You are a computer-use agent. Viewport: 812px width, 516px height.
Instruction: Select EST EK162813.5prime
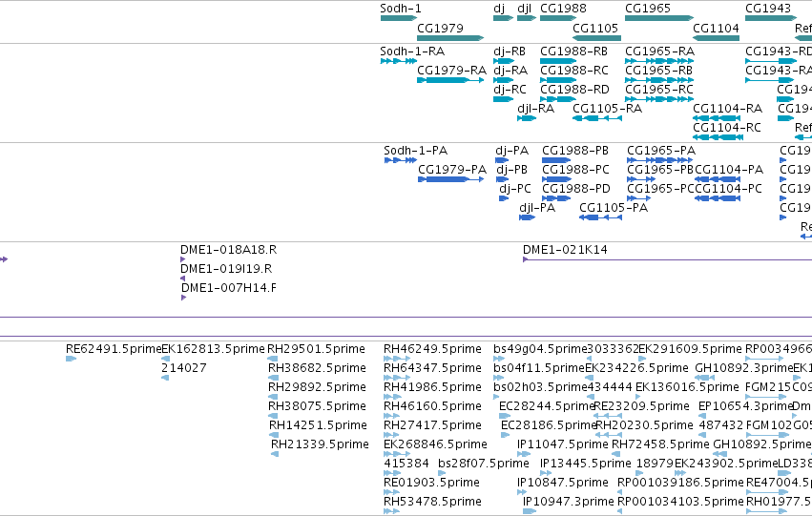coord(214,349)
